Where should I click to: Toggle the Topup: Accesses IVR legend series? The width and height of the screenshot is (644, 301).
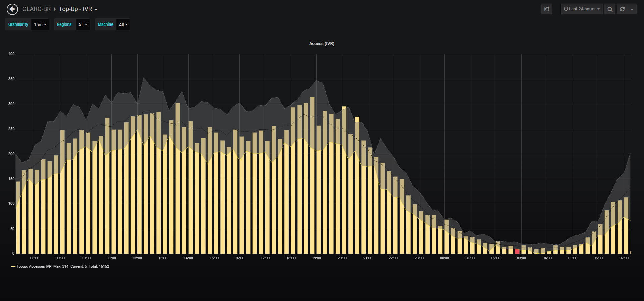[34, 266]
